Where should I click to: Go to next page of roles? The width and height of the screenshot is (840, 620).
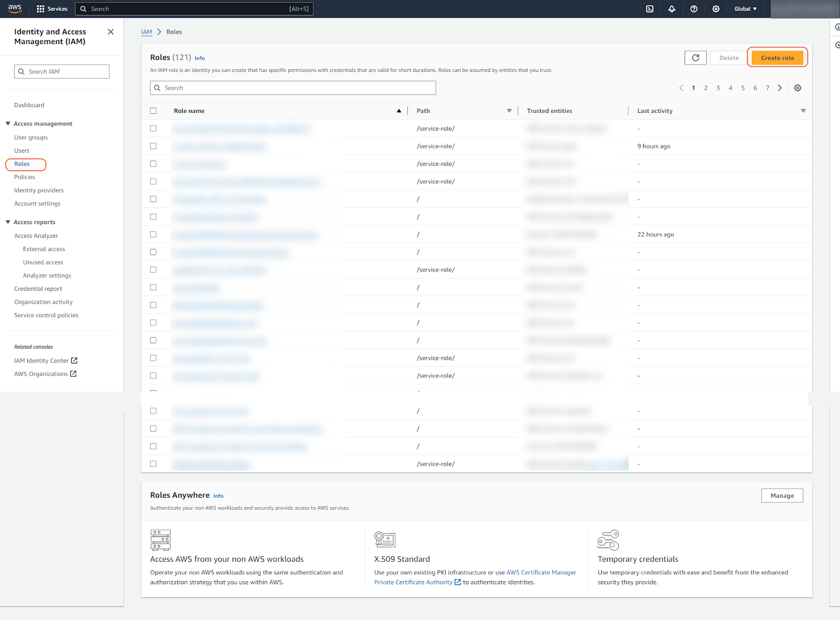tap(780, 88)
